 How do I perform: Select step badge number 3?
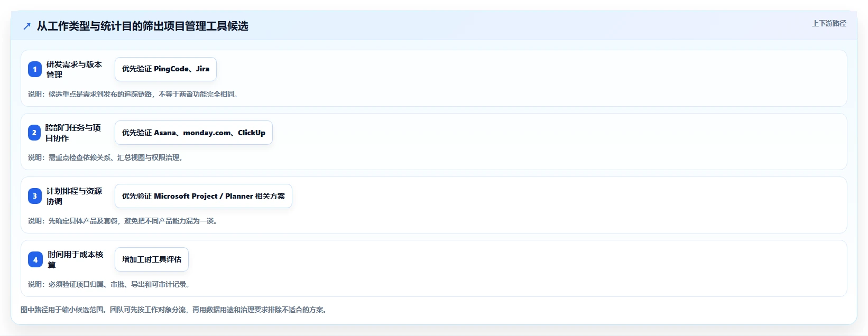pyautogui.click(x=35, y=196)
